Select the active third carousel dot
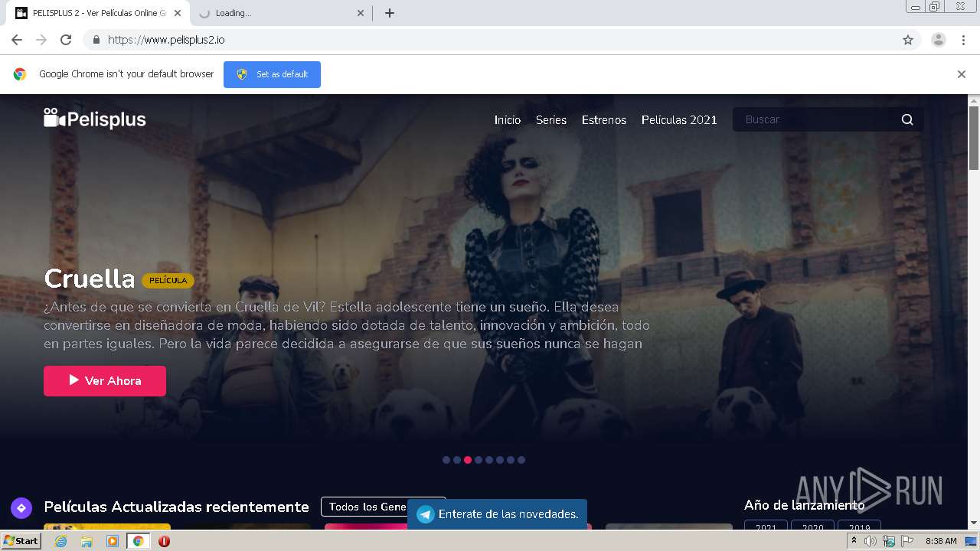Image resolution: width=980 pixels, height=551 pixels. [x=468, y=460]
